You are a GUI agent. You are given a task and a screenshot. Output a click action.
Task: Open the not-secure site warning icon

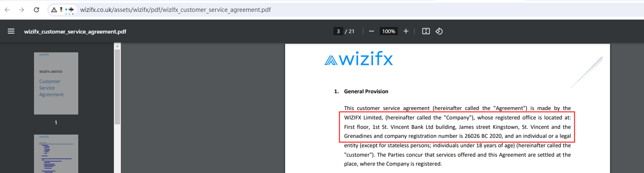[54, 10]
